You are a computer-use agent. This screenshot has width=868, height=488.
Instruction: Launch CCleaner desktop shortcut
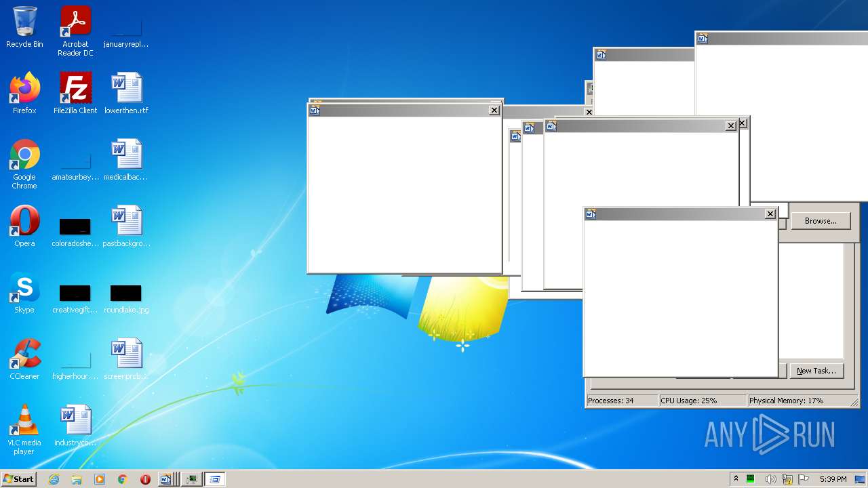24,359
